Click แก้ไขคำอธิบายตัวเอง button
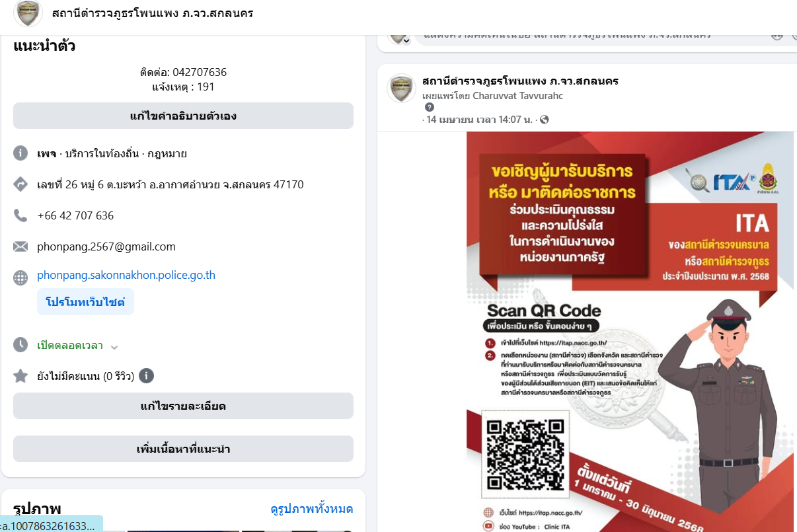The image size is (797, 532). (x=183, y=116)
